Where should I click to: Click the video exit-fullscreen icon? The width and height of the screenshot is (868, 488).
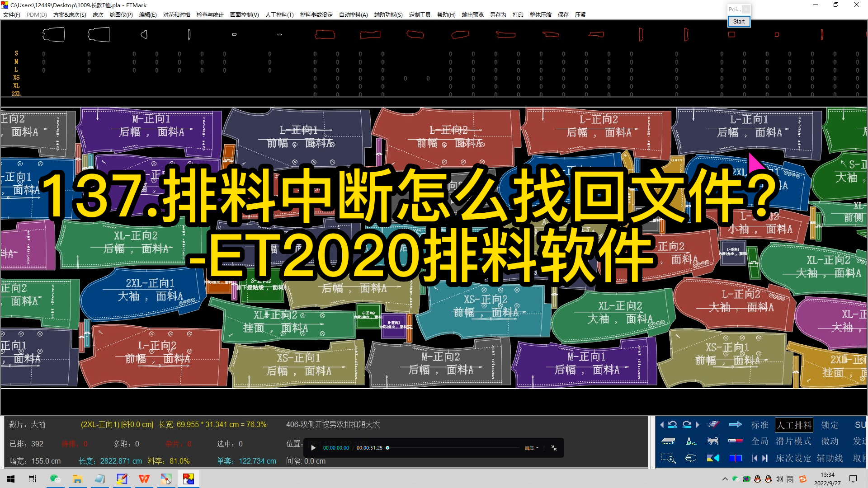pyautogui.click(x=554, y=448)
